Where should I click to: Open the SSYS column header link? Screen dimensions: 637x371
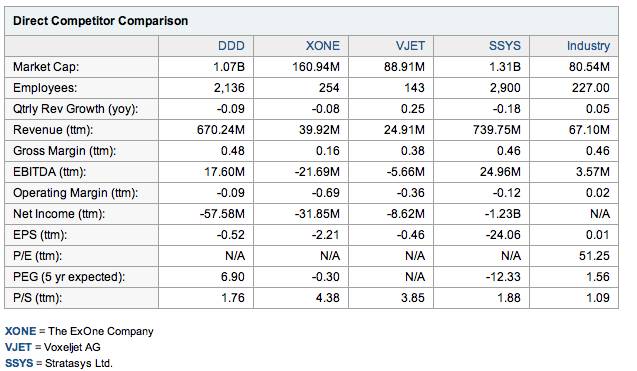point(505,46)
